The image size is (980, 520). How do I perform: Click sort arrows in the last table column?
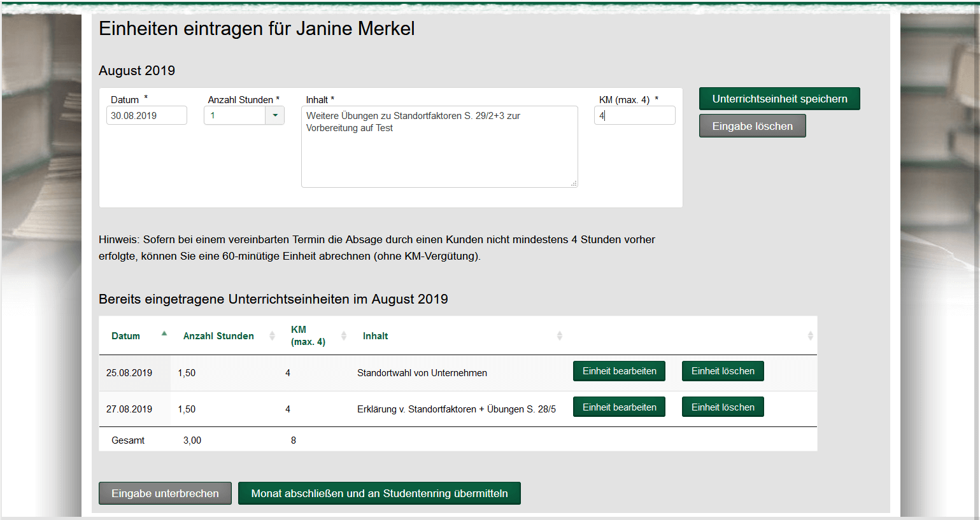tap(810, 336)
